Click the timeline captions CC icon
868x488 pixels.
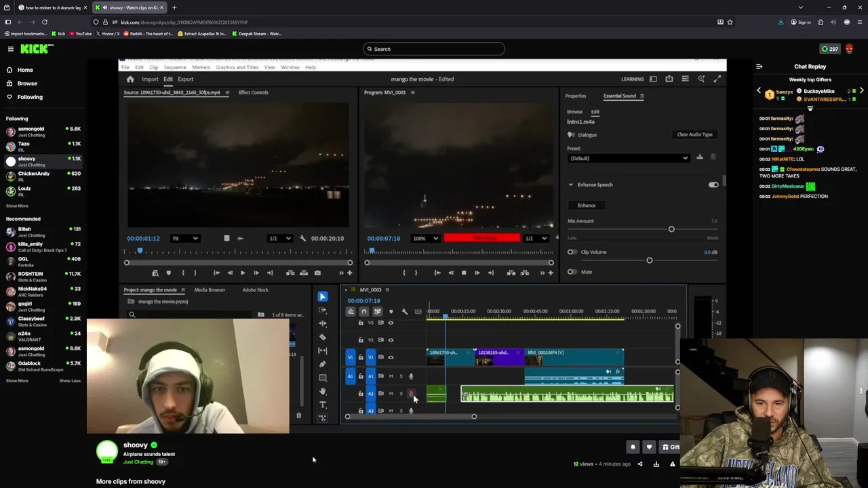418,312
